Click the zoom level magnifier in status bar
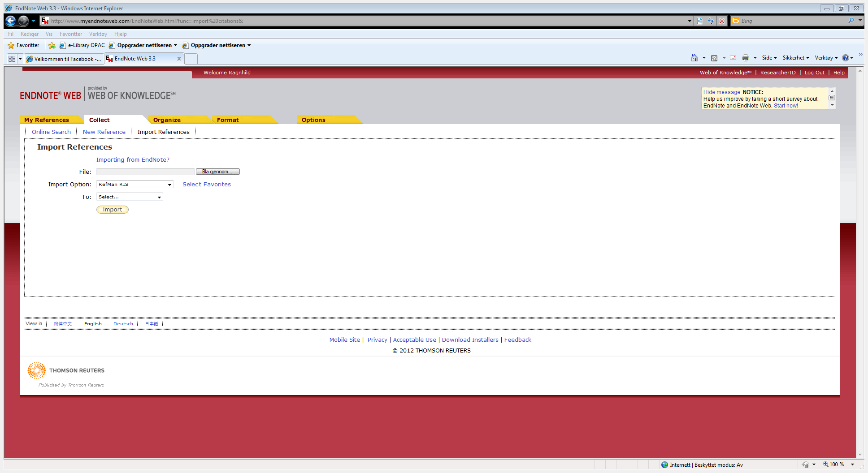 pyautogui.click(x=825, y=464)
